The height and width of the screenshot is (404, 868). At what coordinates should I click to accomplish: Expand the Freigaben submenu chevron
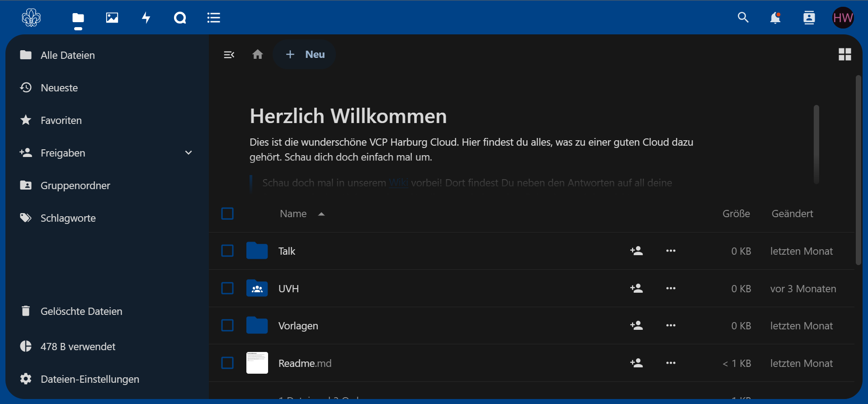[189, 153]
